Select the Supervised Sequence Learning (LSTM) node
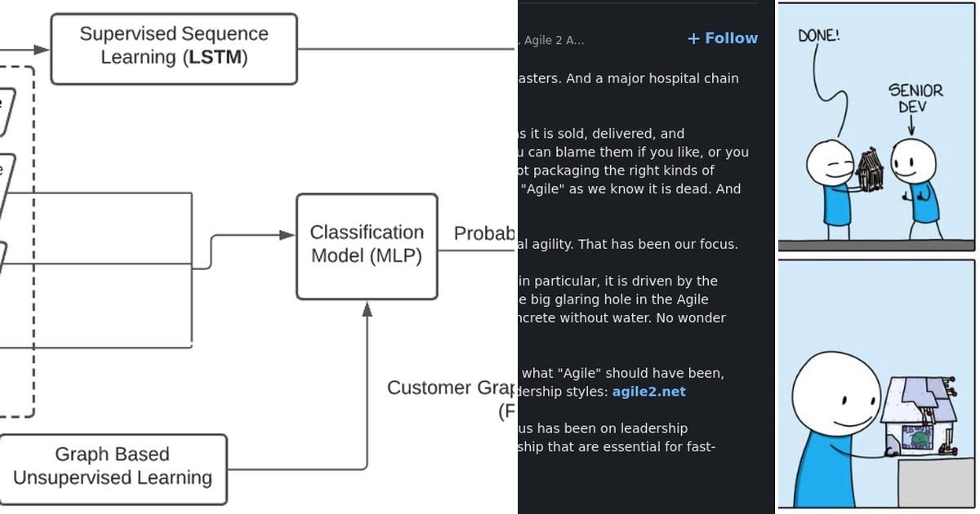Viewport: 980px width, 514px height. click(x=173, y=46)
